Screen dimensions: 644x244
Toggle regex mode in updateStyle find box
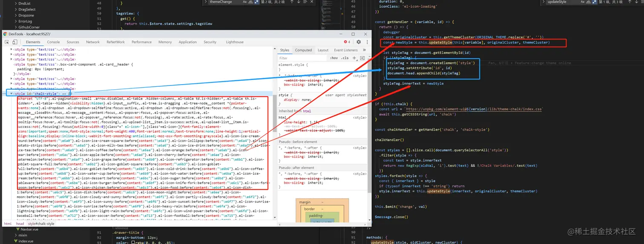[x=595, y=2]
